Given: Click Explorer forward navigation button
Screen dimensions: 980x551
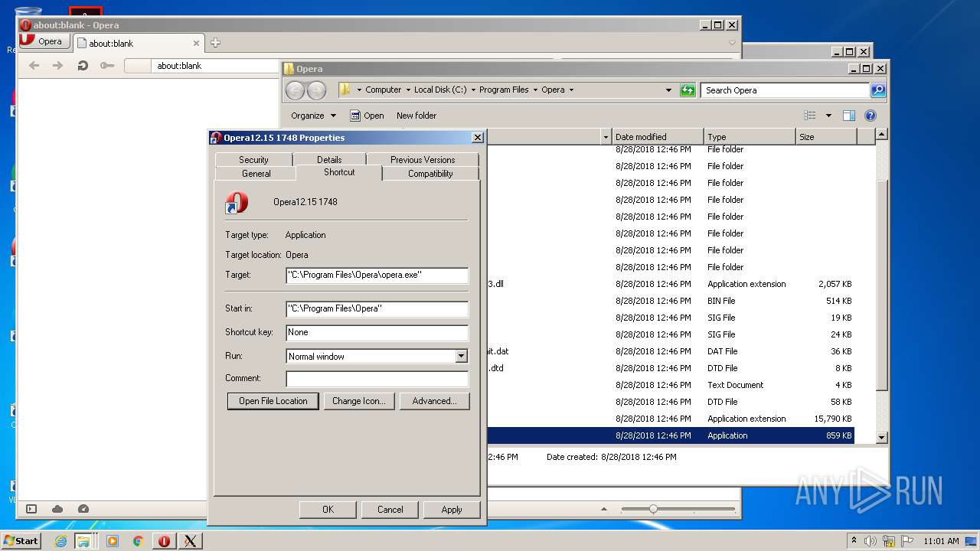Looking at the screenshot, I should point(316,90).
